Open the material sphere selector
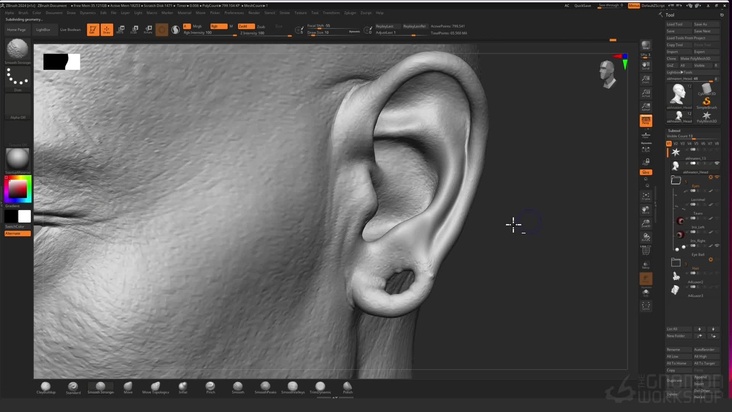732x412 pixels. point(18,160)
